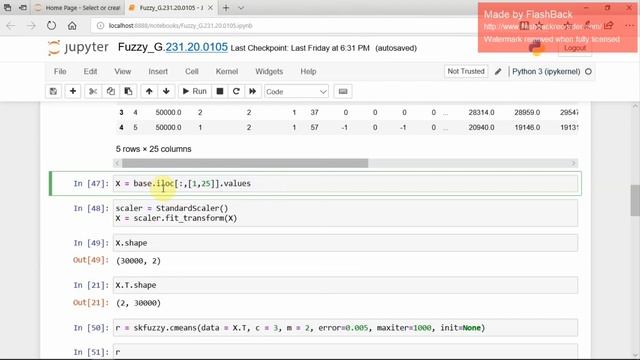Refresh the browser page
The image size is (640, 360).
[51, 26]
